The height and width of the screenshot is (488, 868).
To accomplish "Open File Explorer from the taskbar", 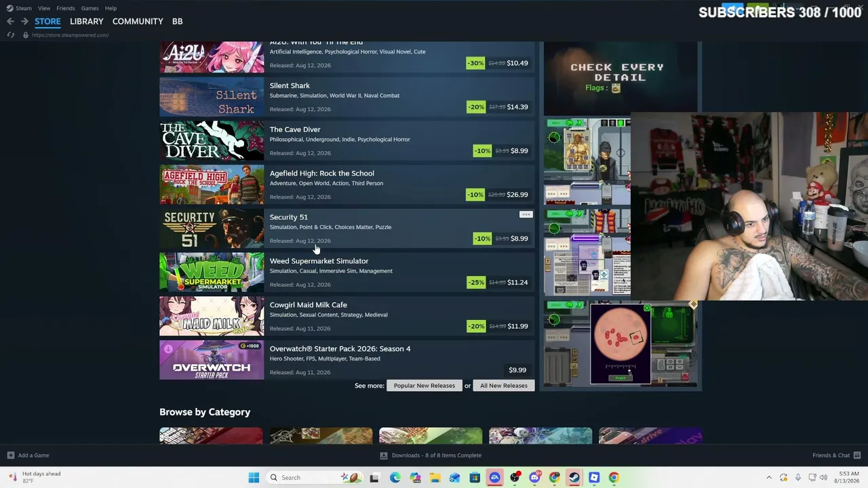I will (x=435, y=478).
